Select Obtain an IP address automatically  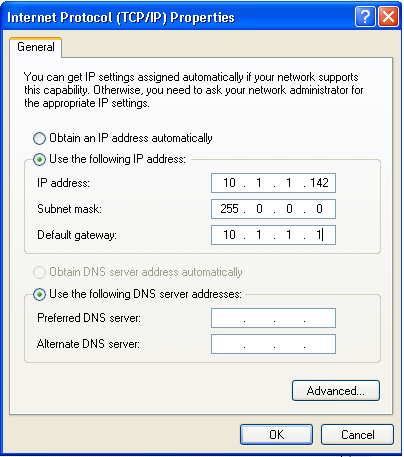click(x=39, y=138)
